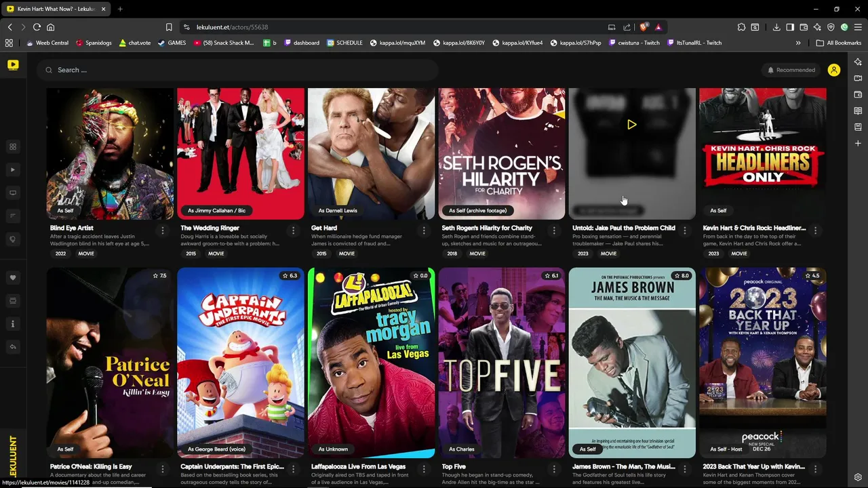Open GAMES bookmark
The image size is (868, 488).
coord(172,43)
